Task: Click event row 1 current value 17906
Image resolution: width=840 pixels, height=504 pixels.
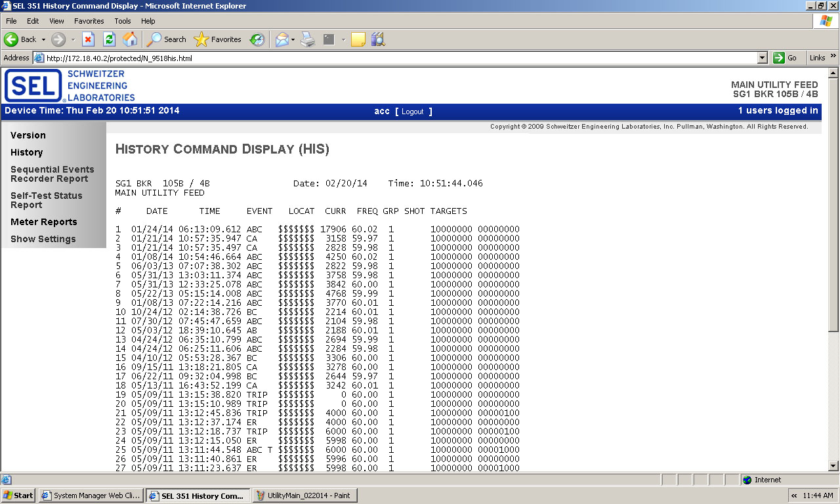Action: 333,229
